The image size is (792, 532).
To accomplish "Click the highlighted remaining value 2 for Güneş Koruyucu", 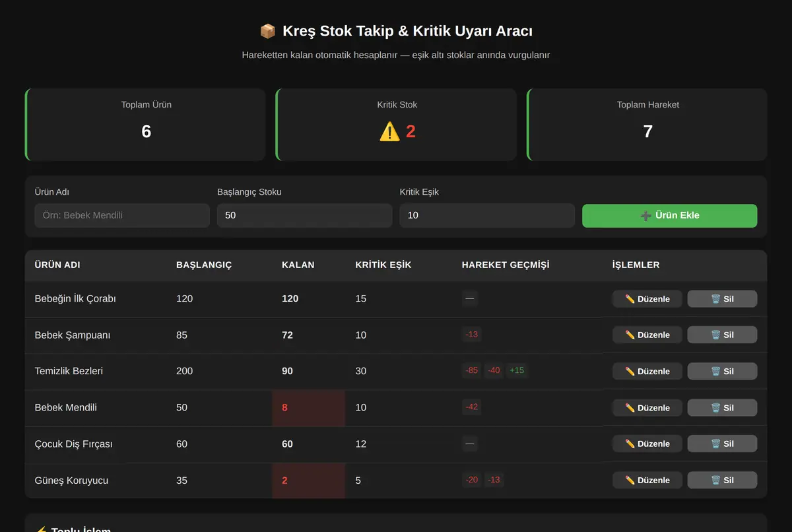I will (285, 481).
